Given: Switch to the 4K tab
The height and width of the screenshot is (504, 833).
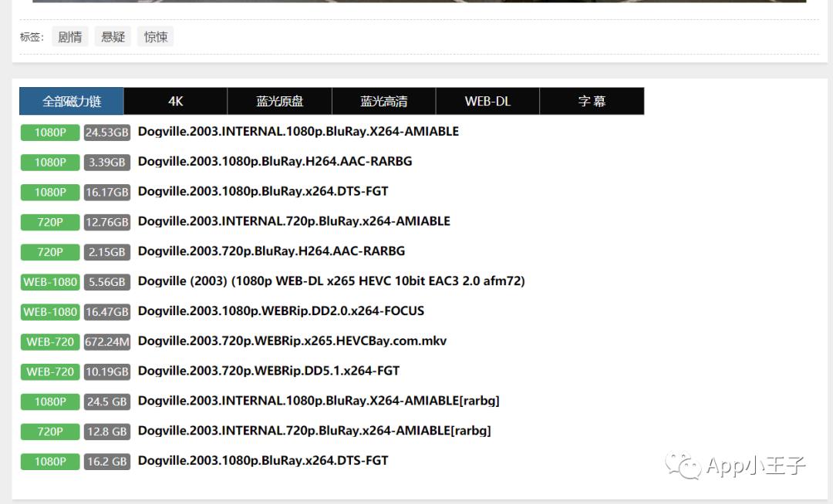Looking at the screenshot, I should pos(175,101).
